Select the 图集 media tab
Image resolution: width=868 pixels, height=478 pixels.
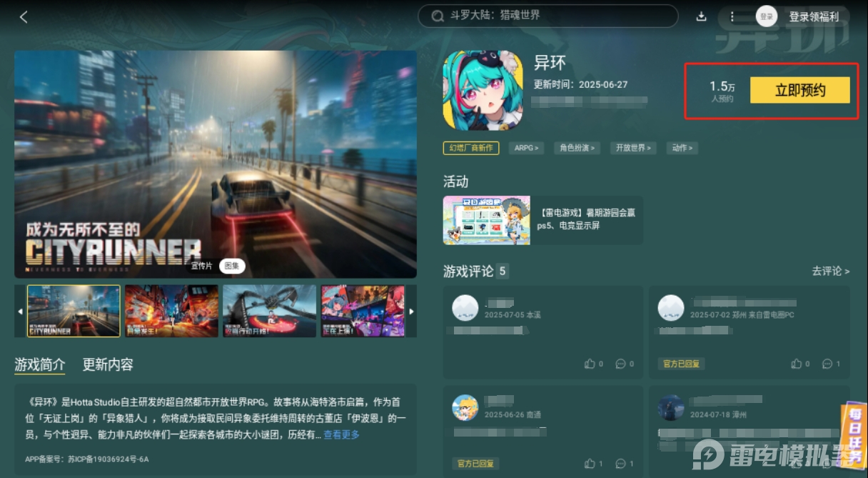231,266
